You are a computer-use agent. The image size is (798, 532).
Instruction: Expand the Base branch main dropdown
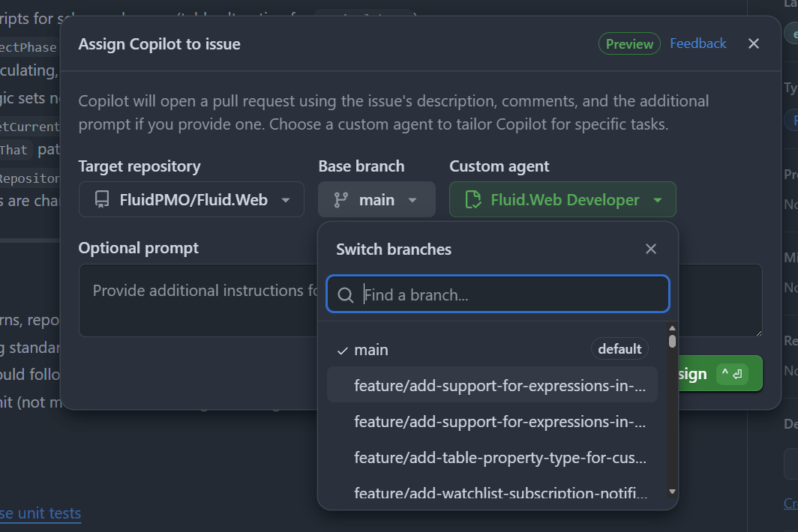(x=376, y=200)
